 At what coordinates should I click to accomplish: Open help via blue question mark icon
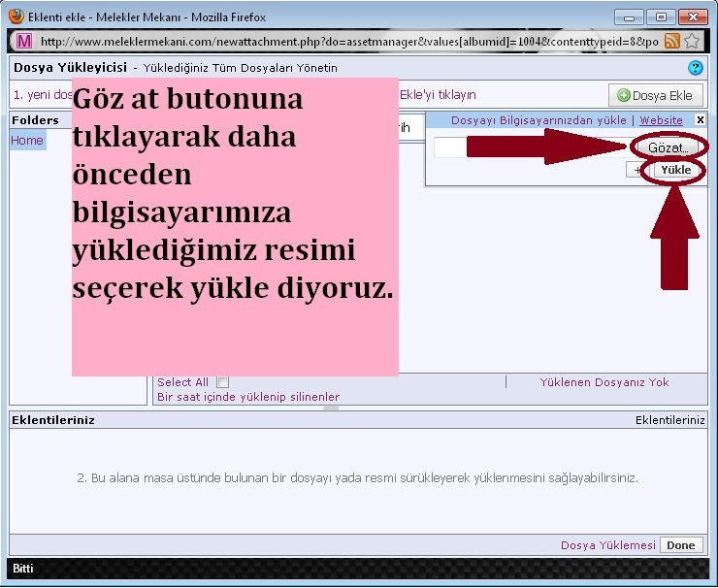point(695,68)
